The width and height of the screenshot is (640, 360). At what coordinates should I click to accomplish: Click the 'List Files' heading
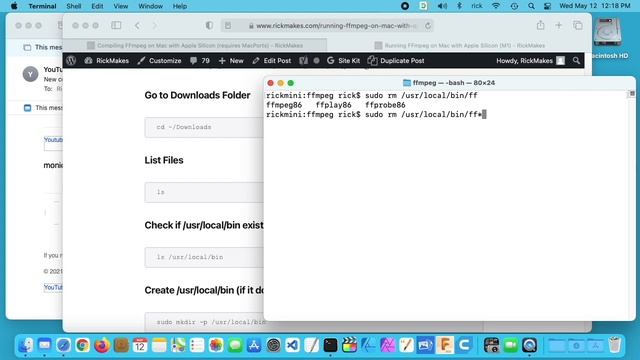point(164,160)
